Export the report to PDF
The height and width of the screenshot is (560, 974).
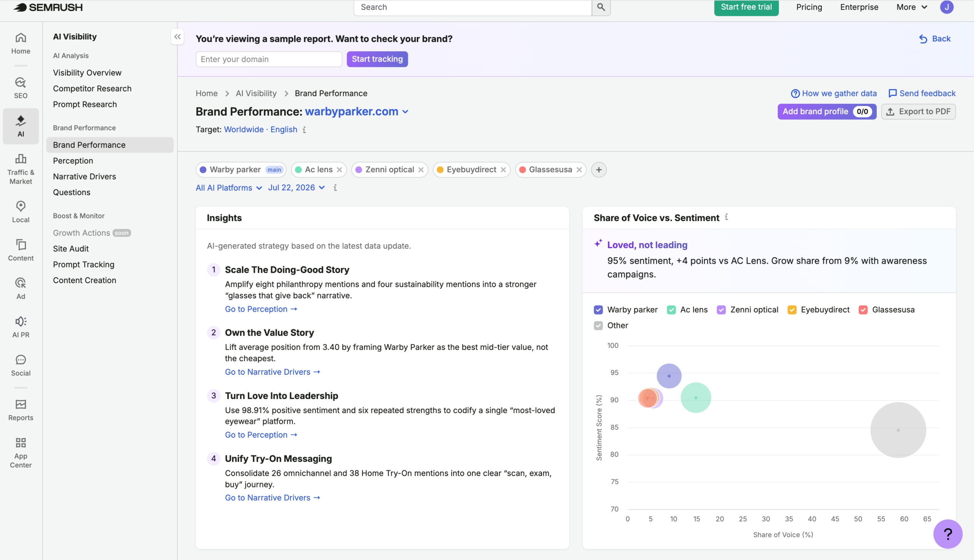918,111
